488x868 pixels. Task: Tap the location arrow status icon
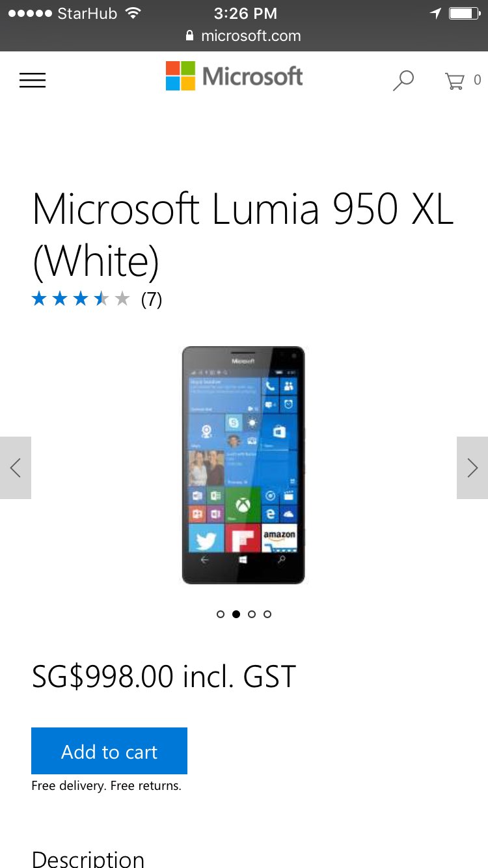[x=435, y=13]
